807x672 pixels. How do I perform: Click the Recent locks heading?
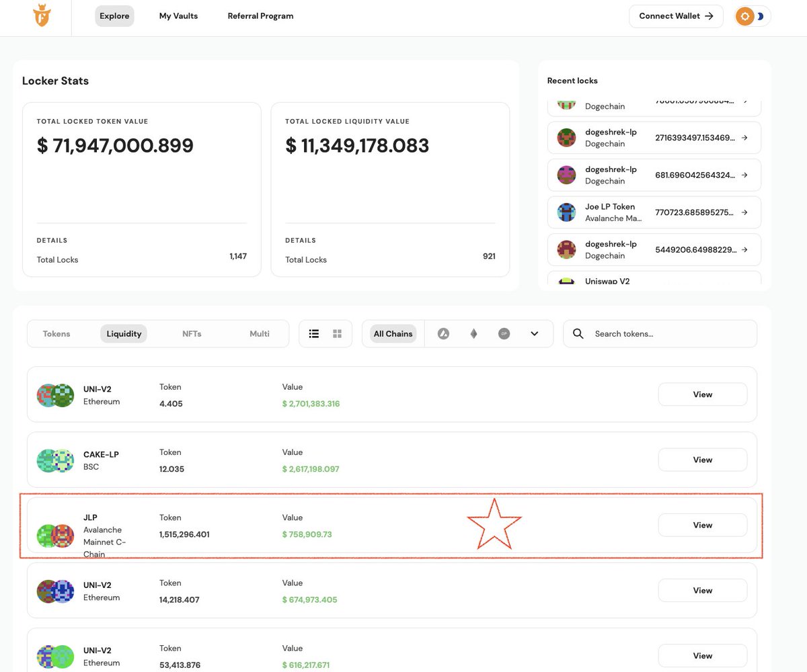pyautogui.click(x=572, y=81)
